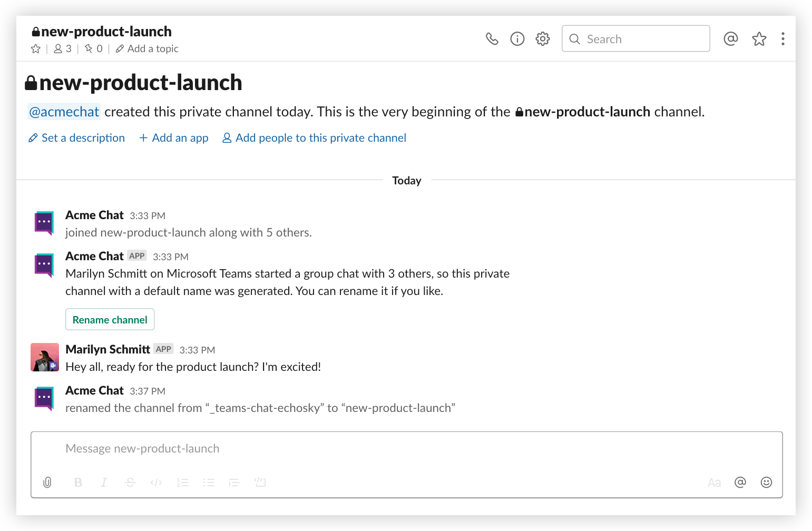Click Add a topic
The width and height of the screenshot is (812, 531).
(147, 49)
